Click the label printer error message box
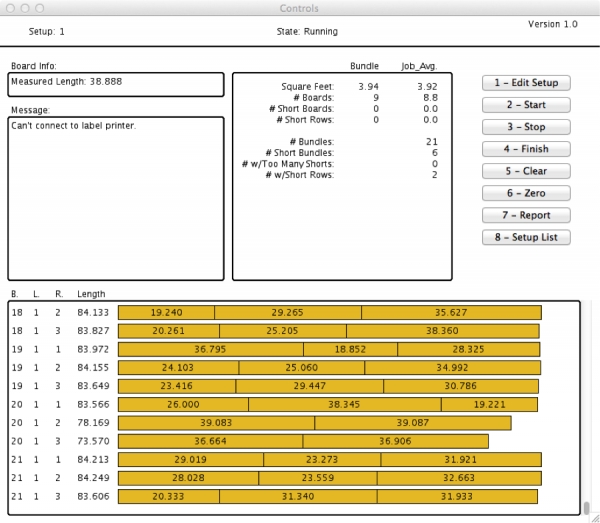The image size is (600, 523). coord(115,198)
